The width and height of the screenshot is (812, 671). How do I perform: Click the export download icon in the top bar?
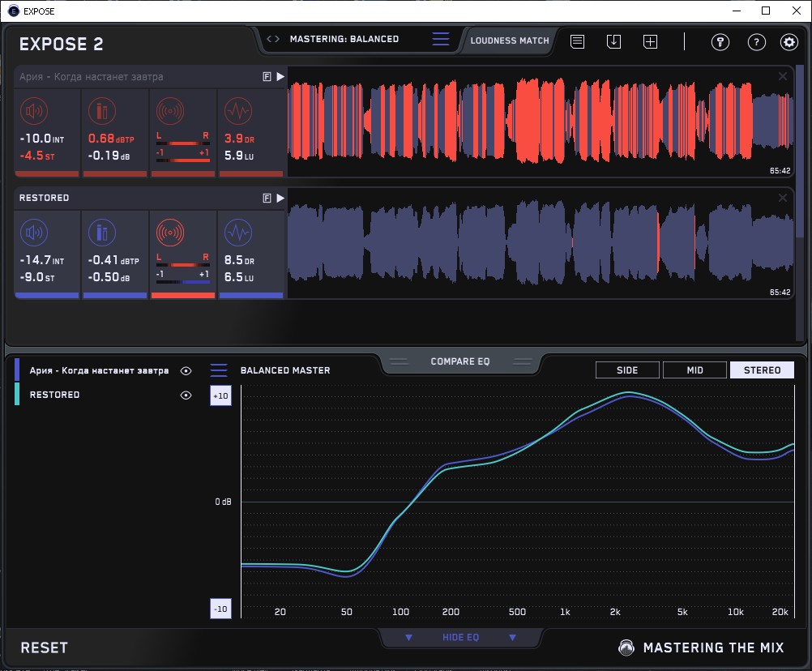(613, 41)
